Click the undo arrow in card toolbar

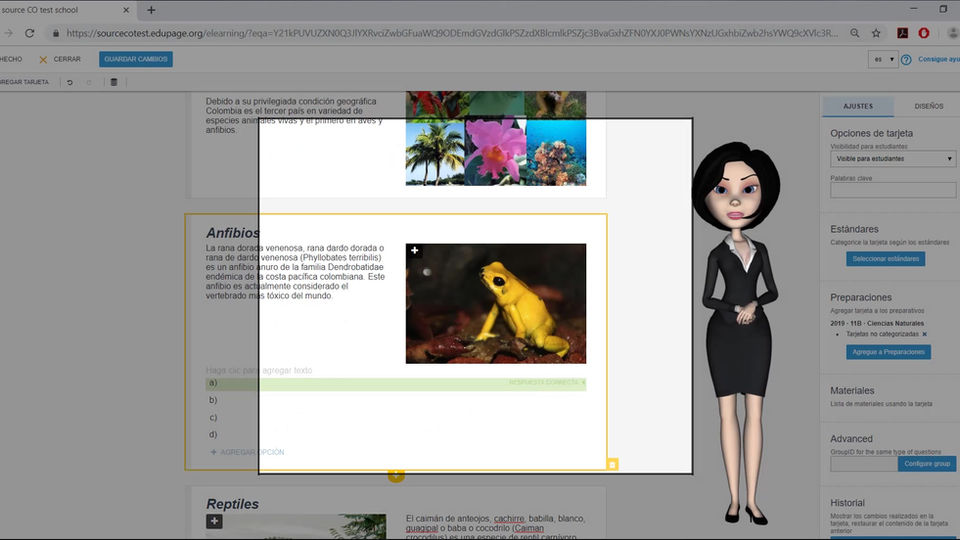tap(70, 82)
